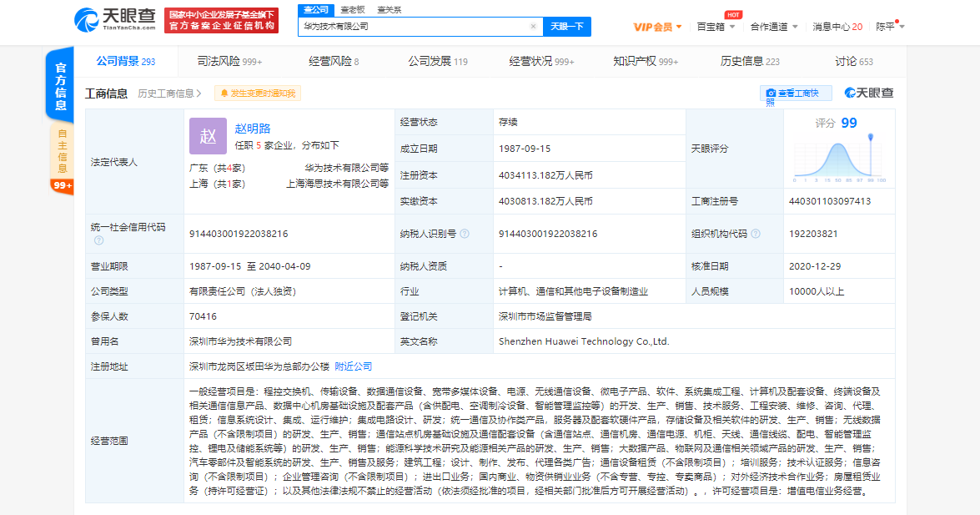This screenshot has width=980, height=515.
Task: Switch to the 自主信息 side tab
Action: 62,151
